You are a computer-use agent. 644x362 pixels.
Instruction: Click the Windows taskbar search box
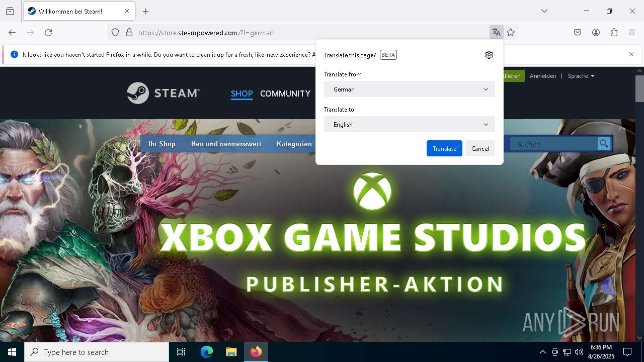point(97,352)
